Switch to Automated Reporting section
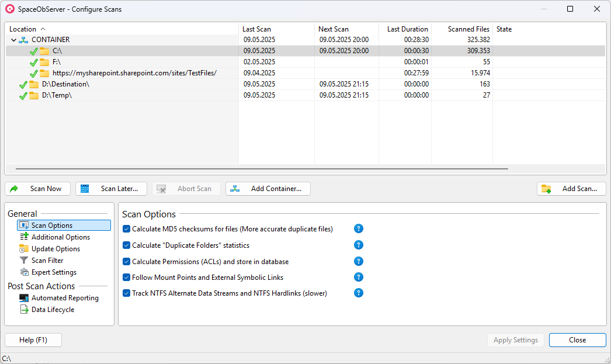This screenshot has width=611, height=364. [65, 298]
